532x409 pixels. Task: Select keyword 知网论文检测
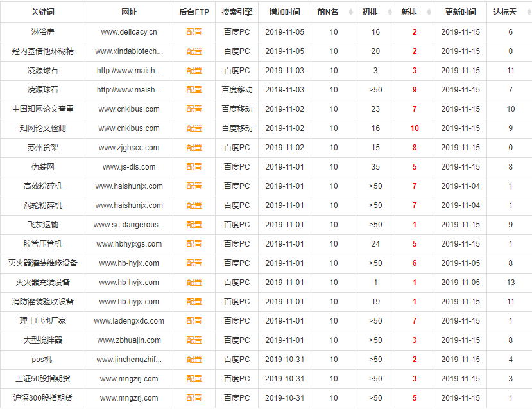tap(43, 128)
